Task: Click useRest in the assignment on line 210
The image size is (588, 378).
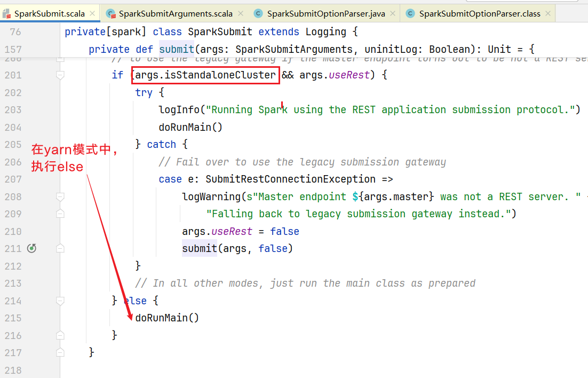Action: [232, 231]
